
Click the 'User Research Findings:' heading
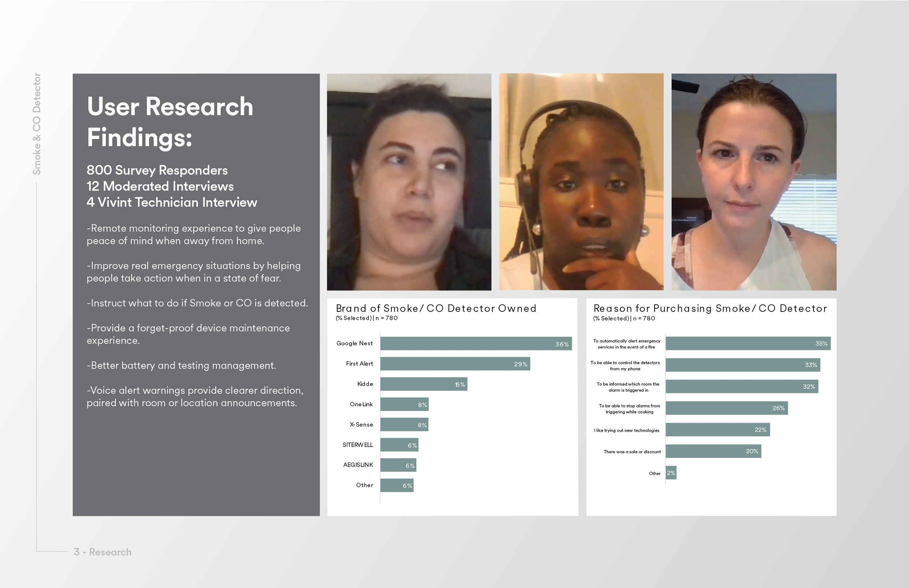(x=170, y=122)
